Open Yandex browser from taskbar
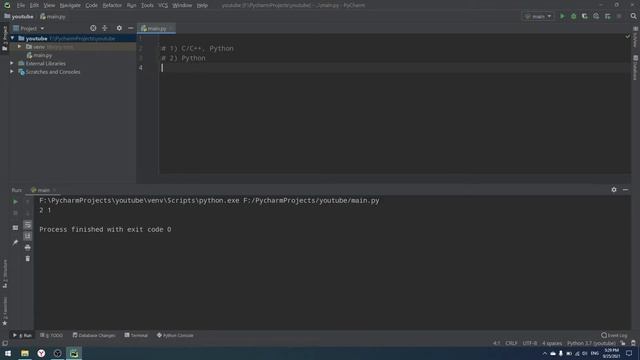The width and height of the screenshot is (640, 360). (41, 353)
